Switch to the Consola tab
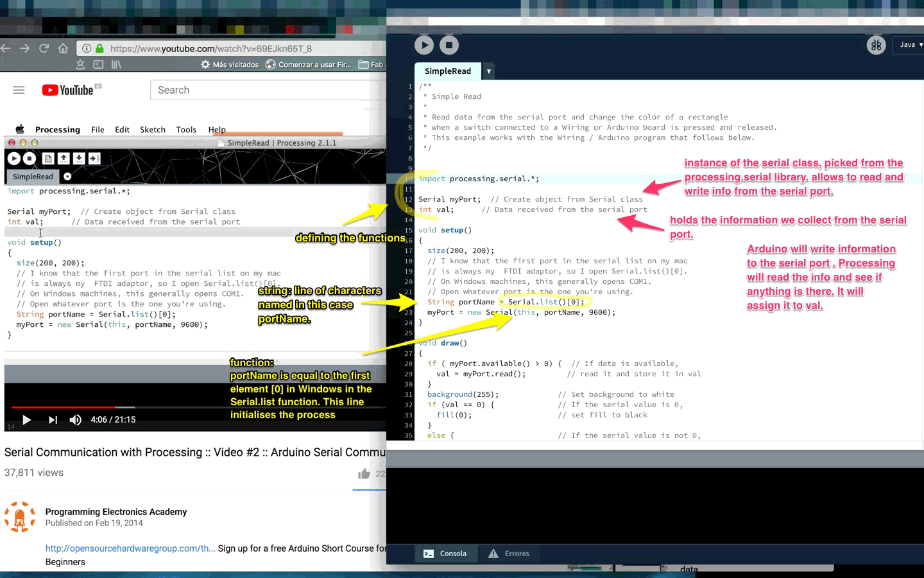 [x=445, y=554]
